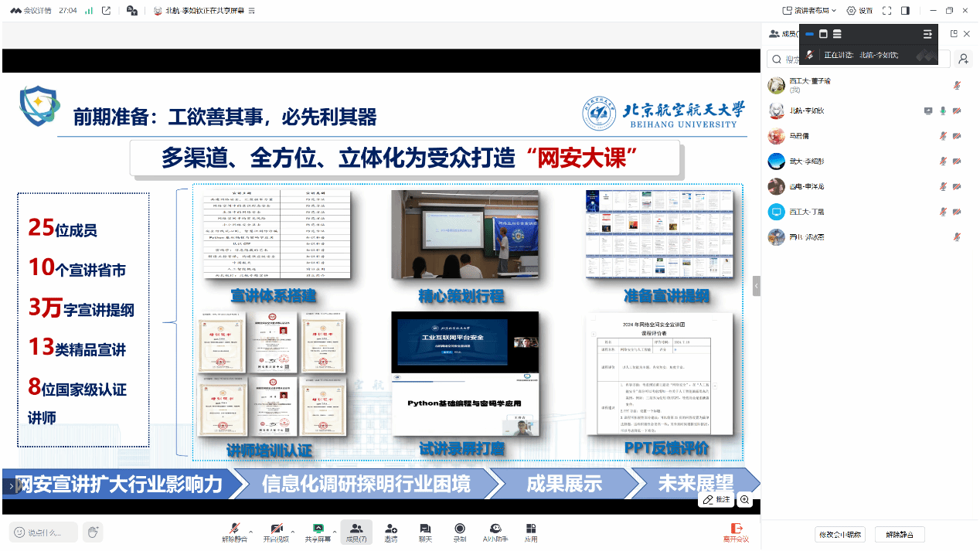This screenshot has width=980, height=551.
Task: Click the raise hand icon
Action: [93, 532]
